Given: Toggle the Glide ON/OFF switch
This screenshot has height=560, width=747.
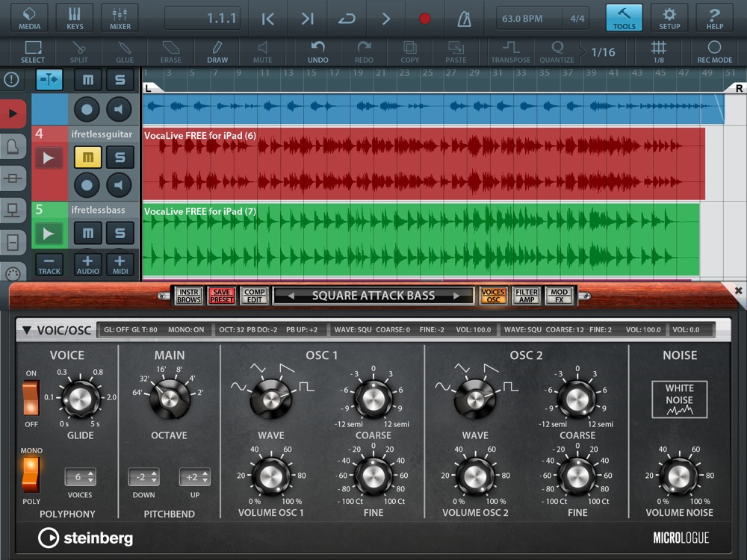Looking at the screenshot, I should 31,398.
